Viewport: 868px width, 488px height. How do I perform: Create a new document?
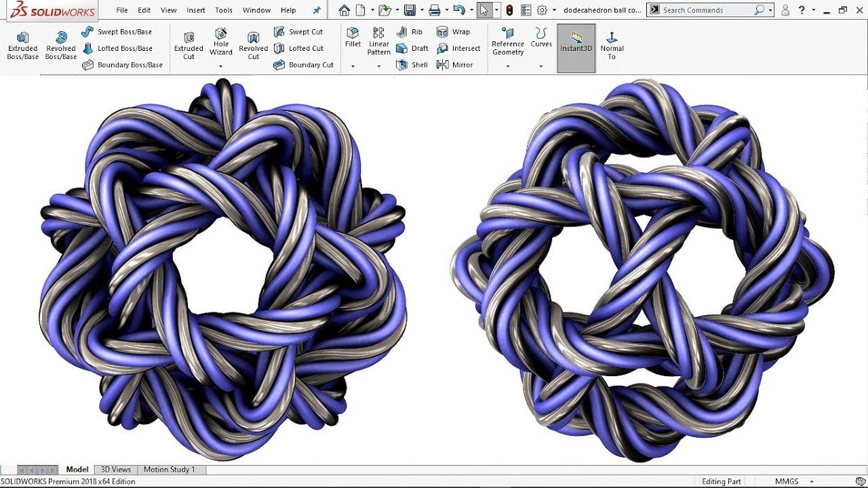[361, 10]
